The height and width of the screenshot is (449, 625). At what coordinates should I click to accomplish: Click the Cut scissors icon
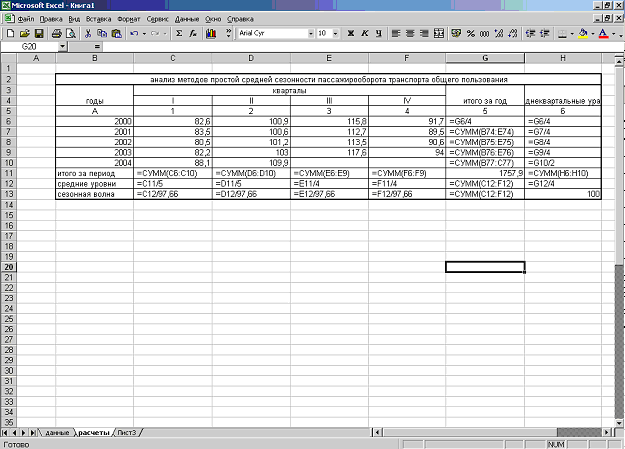[90, 33]
